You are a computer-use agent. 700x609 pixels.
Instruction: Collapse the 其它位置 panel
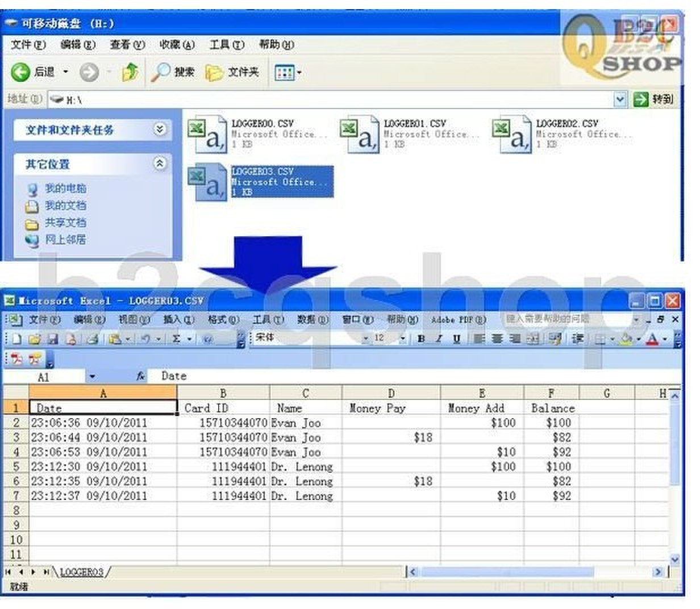coord(160,164)
